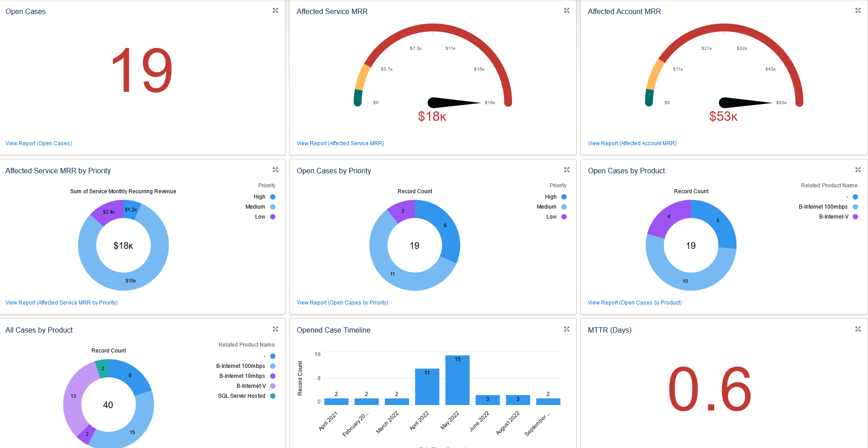Screen dimensions: 868x448
Task: Click the $53k Affected Account MRR gauge value
Action: [x=723, y=117]
